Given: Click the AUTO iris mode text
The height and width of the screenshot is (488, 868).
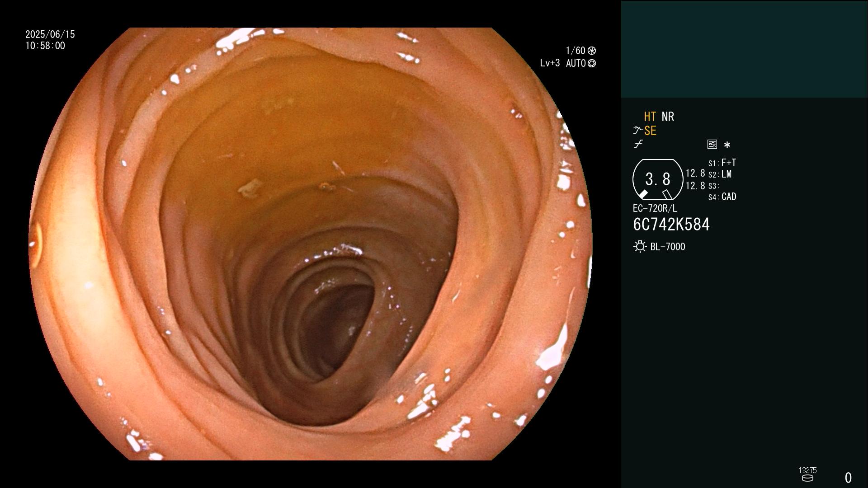Looking at the screenshot, I should coord(576,63).
